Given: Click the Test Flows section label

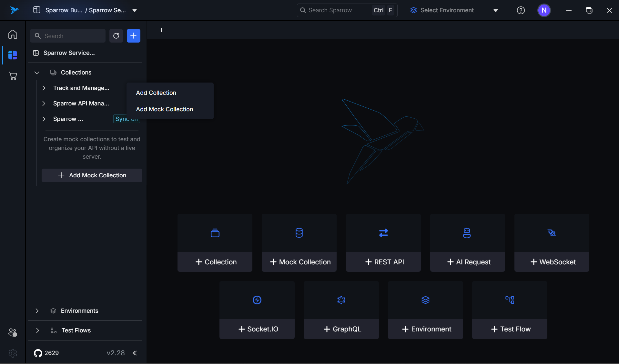Looking at the screenshot, I should click(x=76, y=330).
